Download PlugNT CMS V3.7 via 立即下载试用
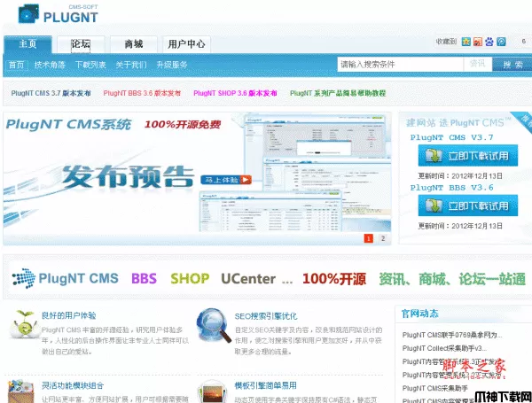This screenshot has height=403, width=532. [x=468, y=156]
